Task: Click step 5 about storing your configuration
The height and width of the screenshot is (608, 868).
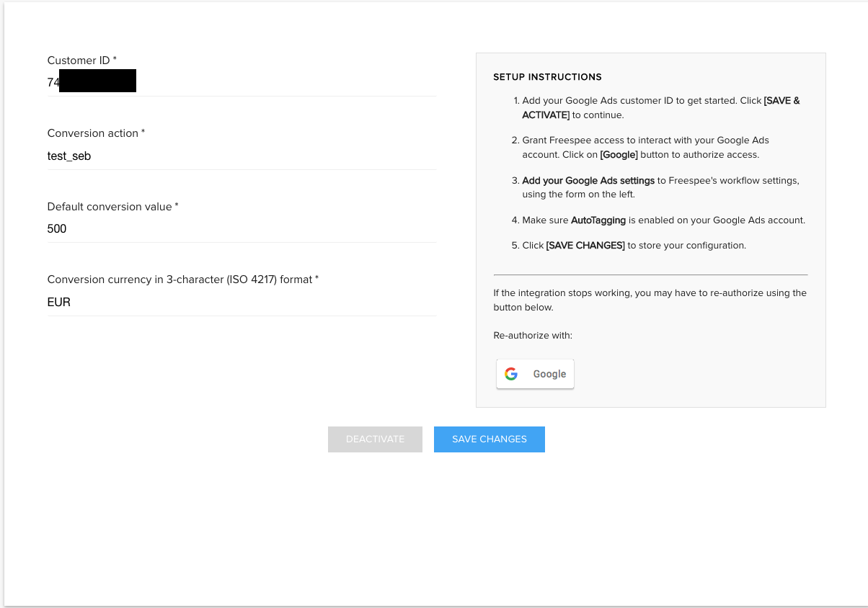Action: (629, 246)
